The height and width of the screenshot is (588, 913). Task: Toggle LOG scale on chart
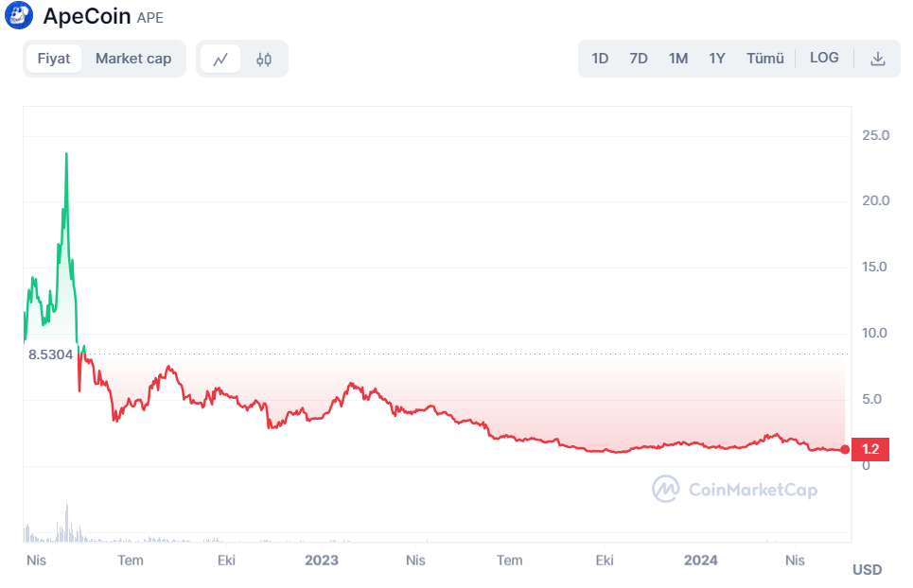click(824, 59)
